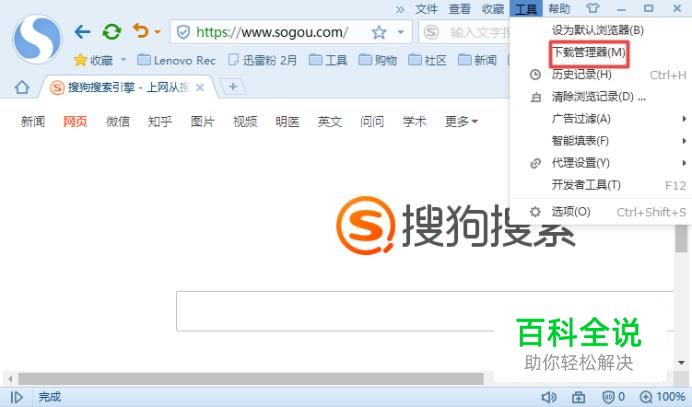Click the 明医 search category link

(287, 121)
